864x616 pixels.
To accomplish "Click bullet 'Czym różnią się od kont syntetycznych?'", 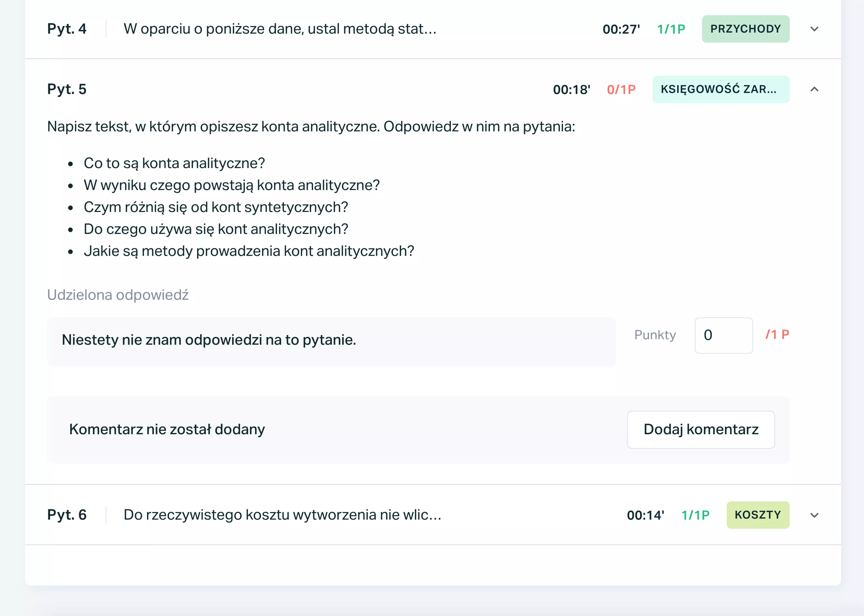I will coord(216,207).
